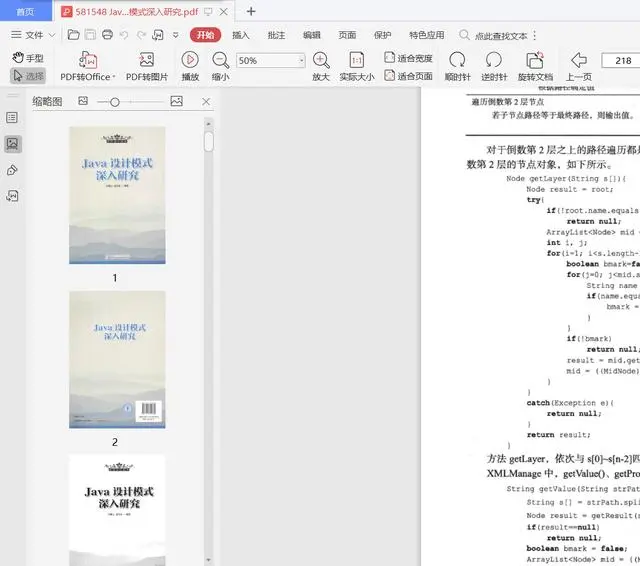Click the open folder icon

pos(73,35)
